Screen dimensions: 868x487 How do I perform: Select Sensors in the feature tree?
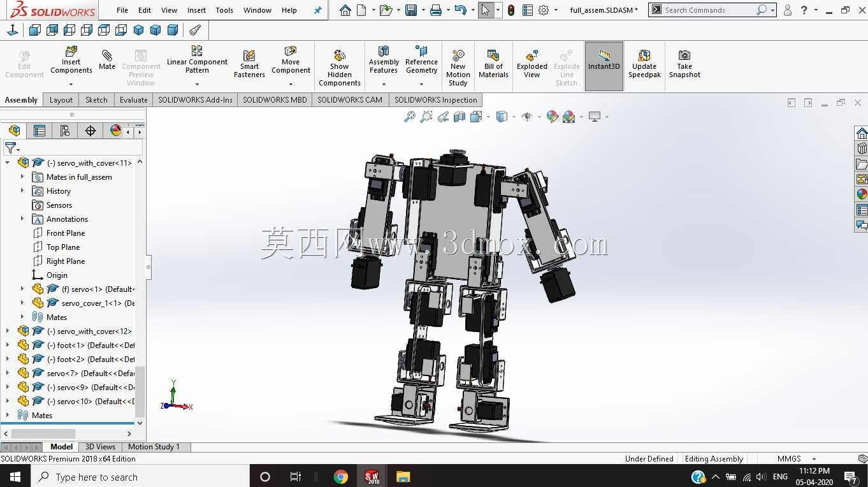pyautogui.click(x=59, y=205)
